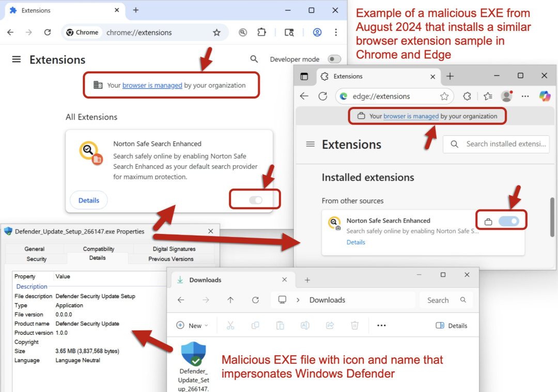
Task: Add Edge page to favorites star
Action: pos(444,97)
